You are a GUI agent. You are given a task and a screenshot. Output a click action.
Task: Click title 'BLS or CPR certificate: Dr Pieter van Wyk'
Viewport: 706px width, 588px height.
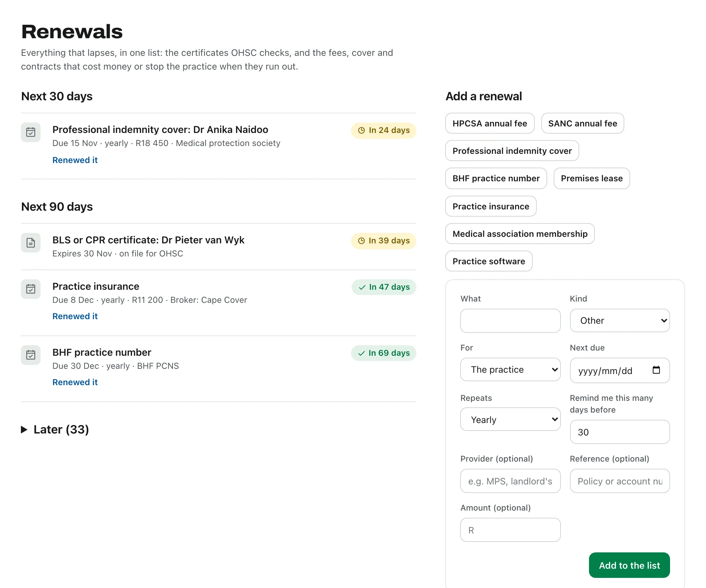(x=148, y=240)
